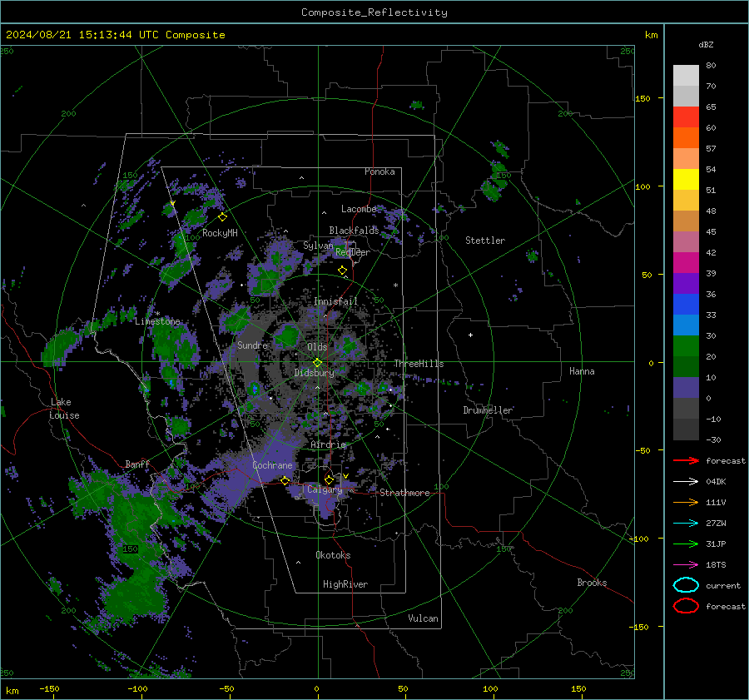Click the Limestone location label
Viewport: 749px width, 700px height.
tap(157, 321)
